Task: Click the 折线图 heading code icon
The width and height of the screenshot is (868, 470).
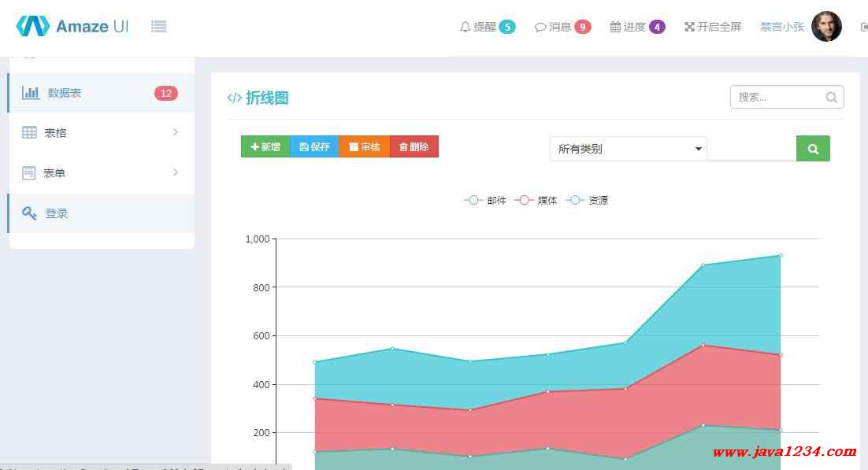Action: tap(234, 98)
